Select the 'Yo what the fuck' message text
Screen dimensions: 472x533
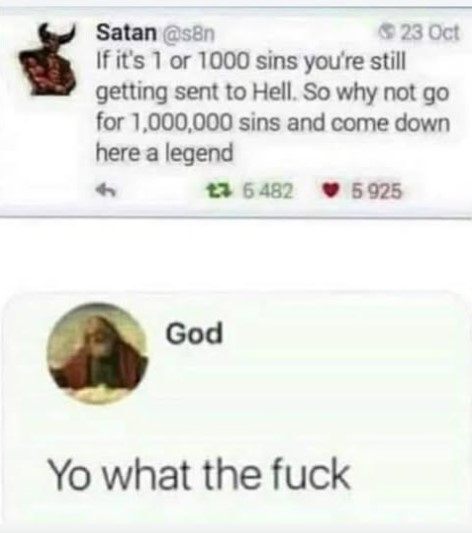(198, 474)
